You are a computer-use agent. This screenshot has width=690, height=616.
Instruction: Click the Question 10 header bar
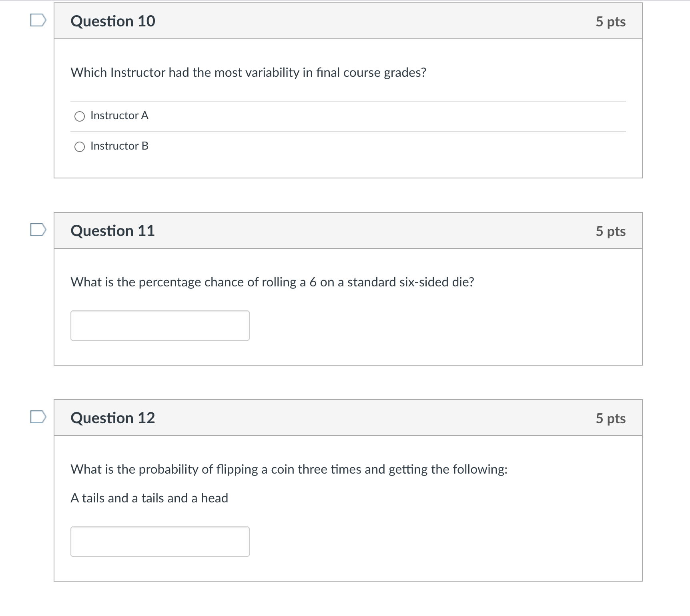click(347, 21)
